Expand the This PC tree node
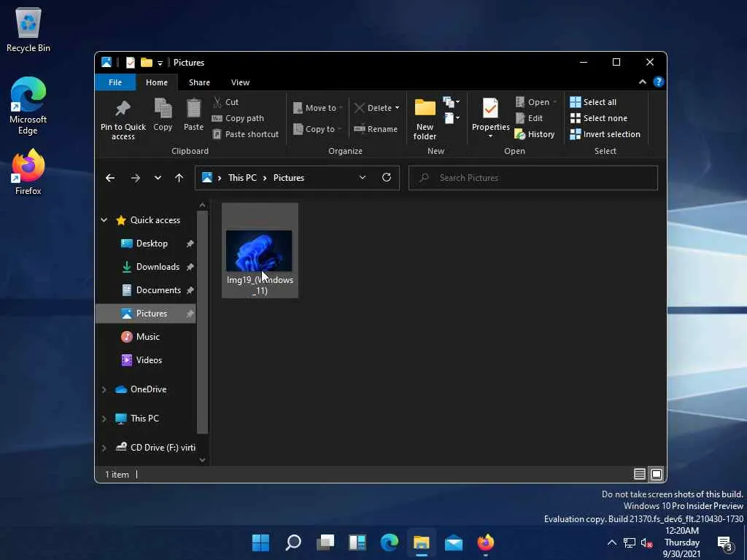Screen dimensions: 747x560 point(104,419)
